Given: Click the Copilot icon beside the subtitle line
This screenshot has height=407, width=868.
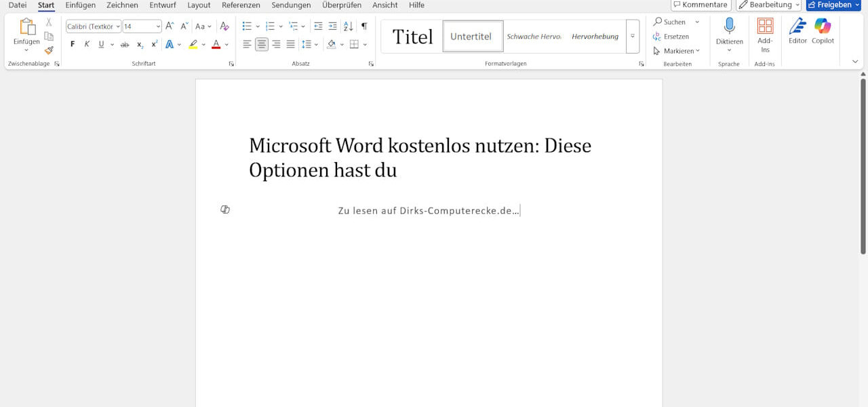Looking at the screenshot, I should 225,210.
